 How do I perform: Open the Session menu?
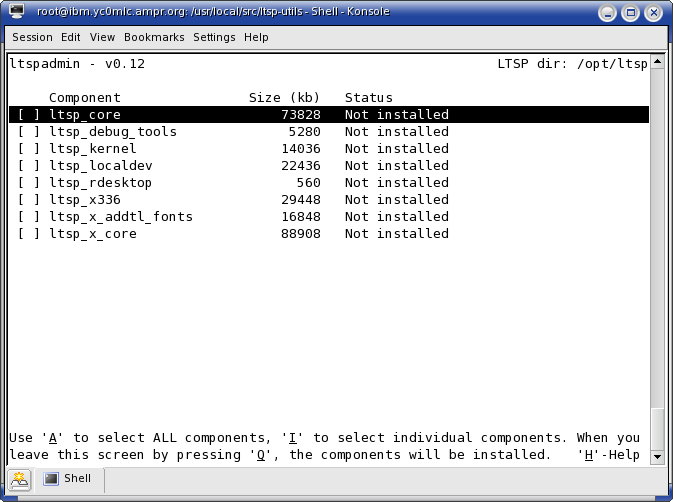(32, 37)
